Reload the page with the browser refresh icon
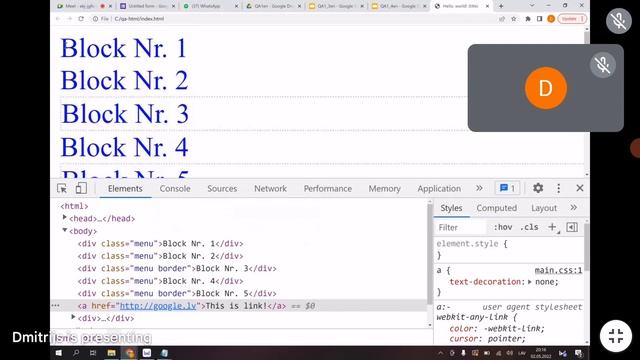The height and width of the screenshot is (360, 640). 81,19
